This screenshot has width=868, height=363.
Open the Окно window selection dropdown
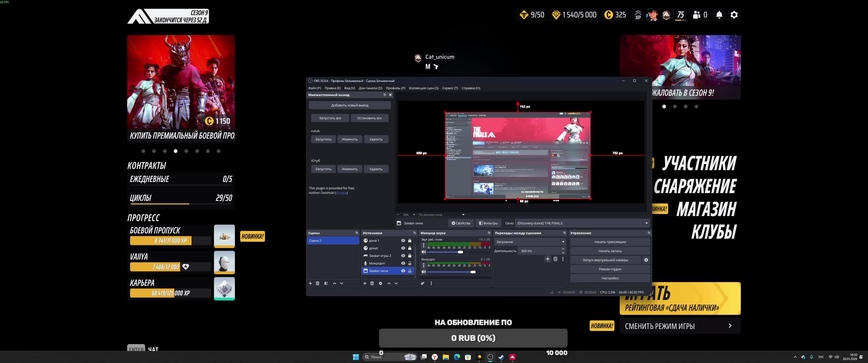646,223
